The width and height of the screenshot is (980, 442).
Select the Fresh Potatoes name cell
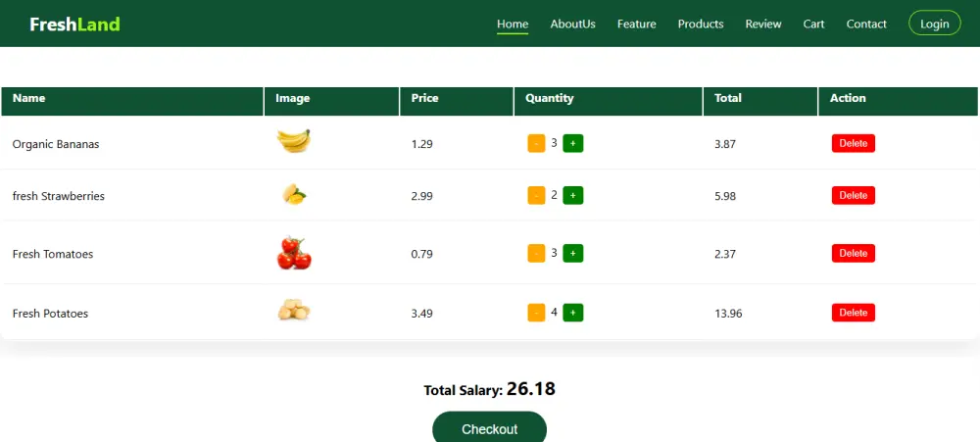(x=50, y=314)
